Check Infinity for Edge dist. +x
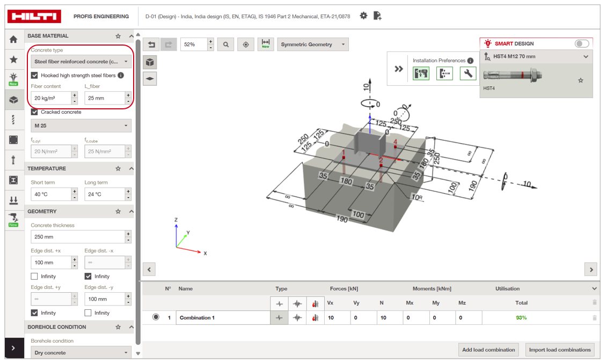 click(34, 277)
